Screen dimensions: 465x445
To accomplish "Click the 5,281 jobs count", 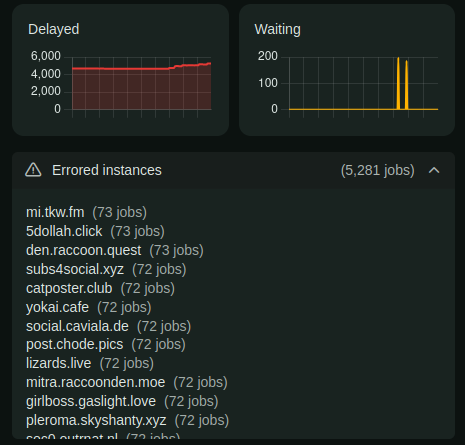I will point(378,170).
